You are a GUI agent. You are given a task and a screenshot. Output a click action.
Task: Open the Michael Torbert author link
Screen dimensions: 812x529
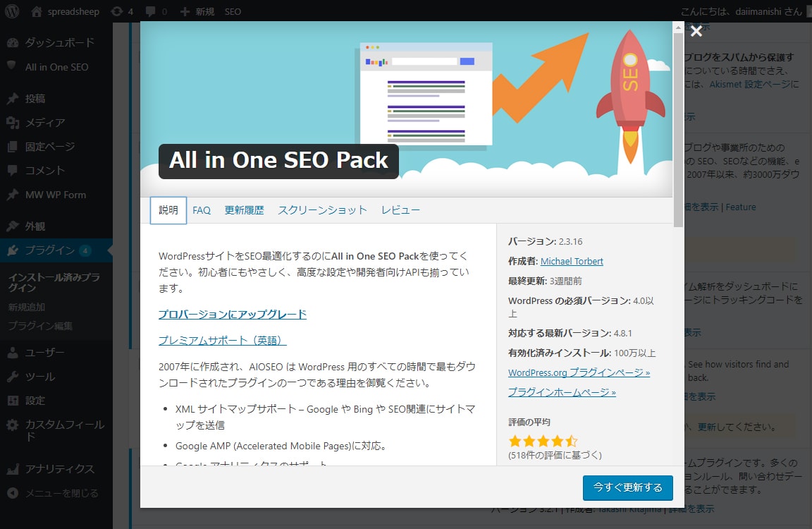click(572, 261)
